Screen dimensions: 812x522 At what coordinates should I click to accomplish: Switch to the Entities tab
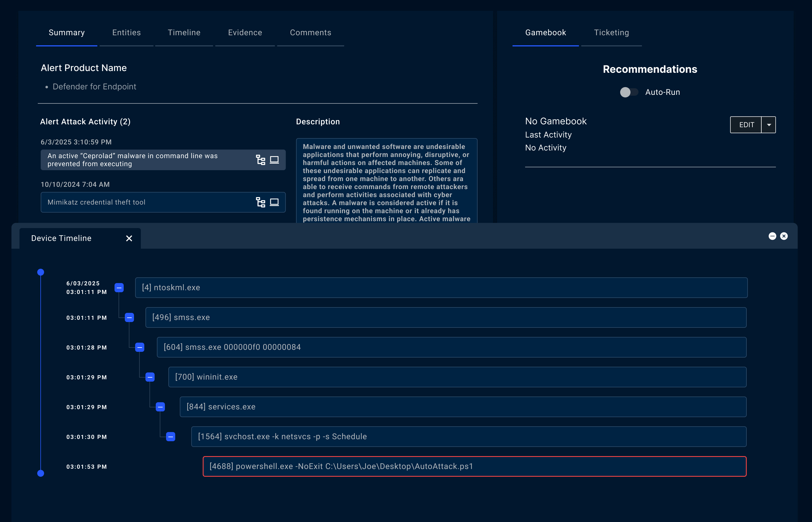tap(126, 33)
